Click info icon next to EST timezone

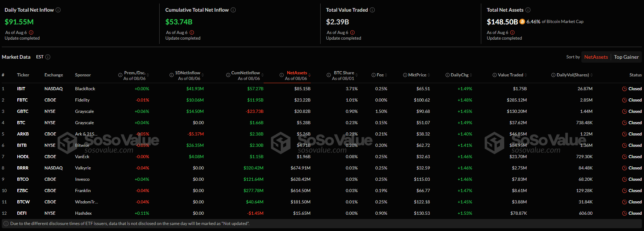point(48,57)
